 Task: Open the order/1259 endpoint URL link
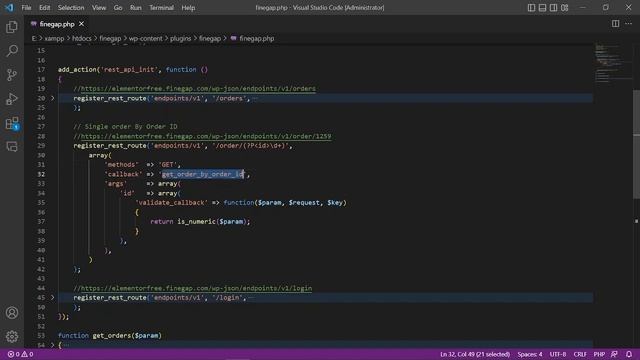(x=206, y=136)
